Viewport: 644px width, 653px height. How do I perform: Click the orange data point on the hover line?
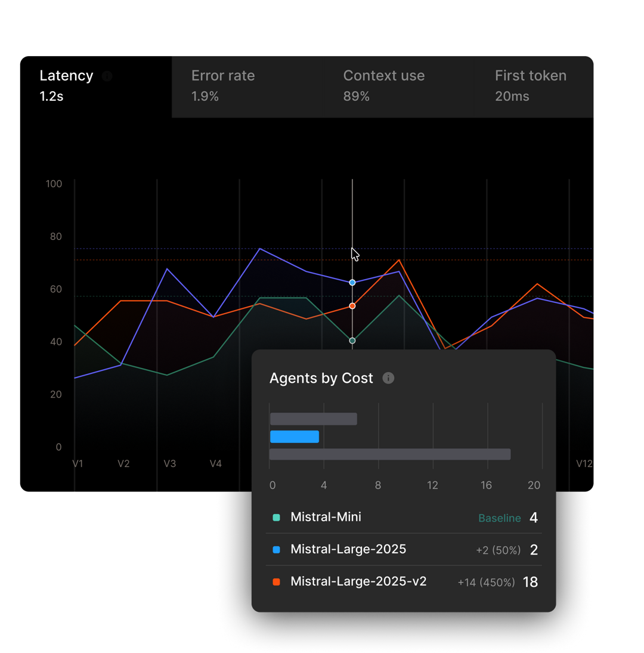352,306
